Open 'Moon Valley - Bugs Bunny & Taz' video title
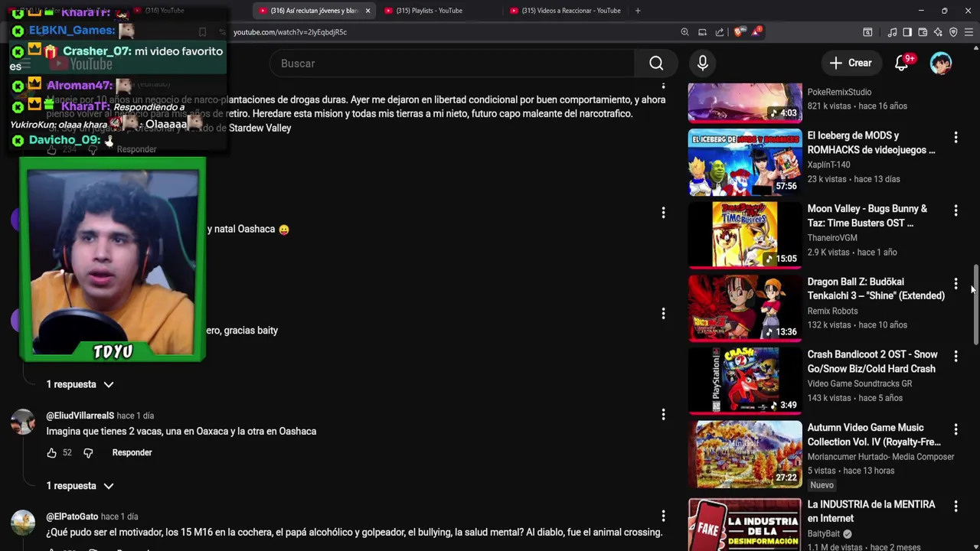 (867, 216)
